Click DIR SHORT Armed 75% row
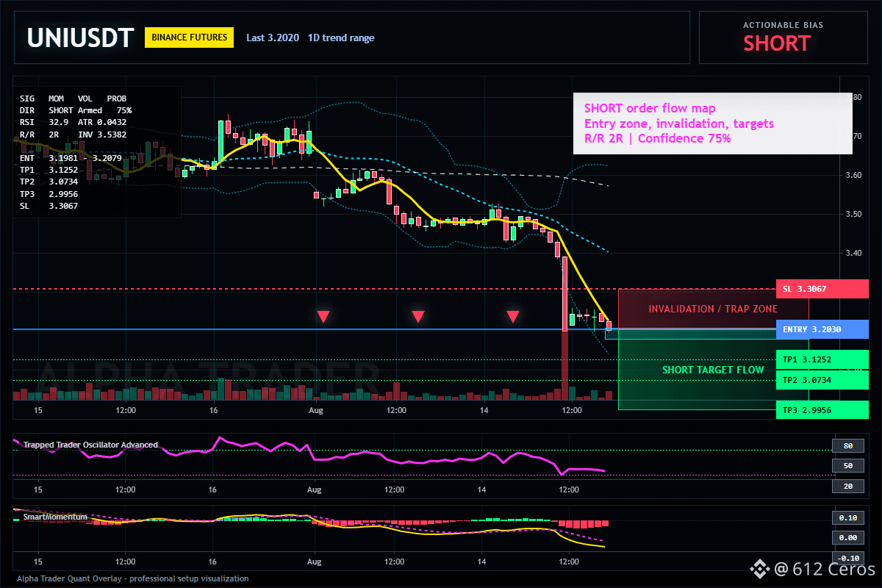This screenshot has height=588, width=882. tap(76, 110)
